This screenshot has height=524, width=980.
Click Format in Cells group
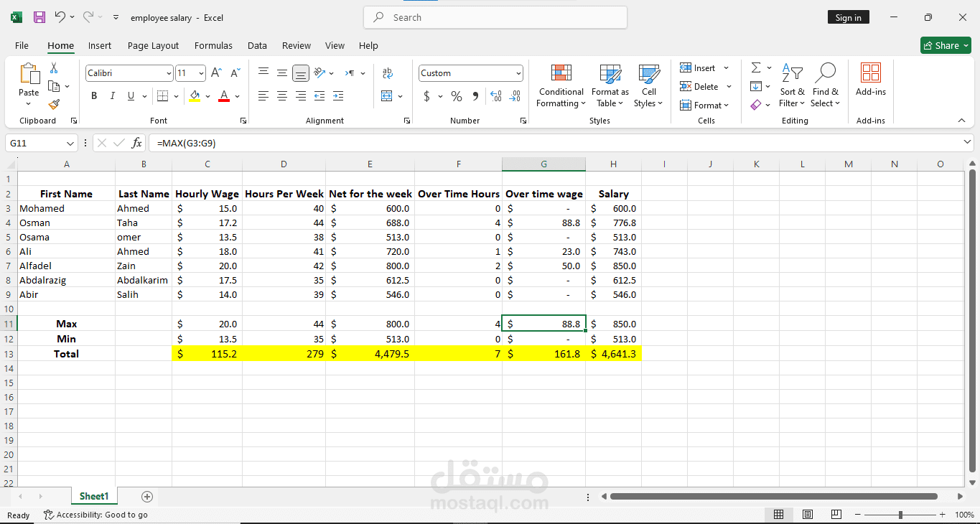tap(704, 105)
